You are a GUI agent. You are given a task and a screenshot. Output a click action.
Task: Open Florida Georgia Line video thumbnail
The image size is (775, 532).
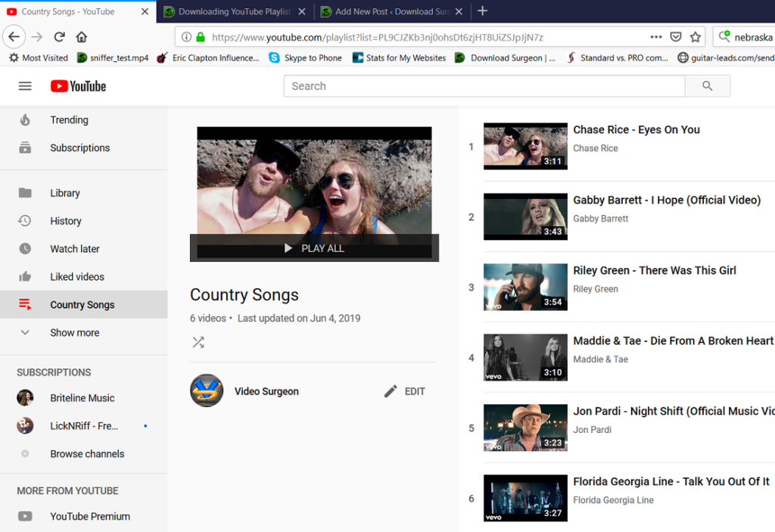pos(525,498)
